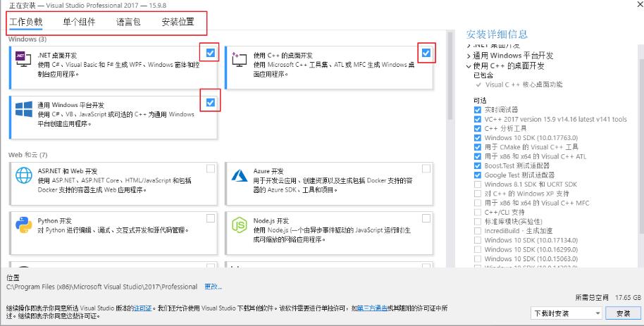
Task: Uncheck Windows 10 SDK (10.0.17763.0)
Action: (x=477, y=138)
